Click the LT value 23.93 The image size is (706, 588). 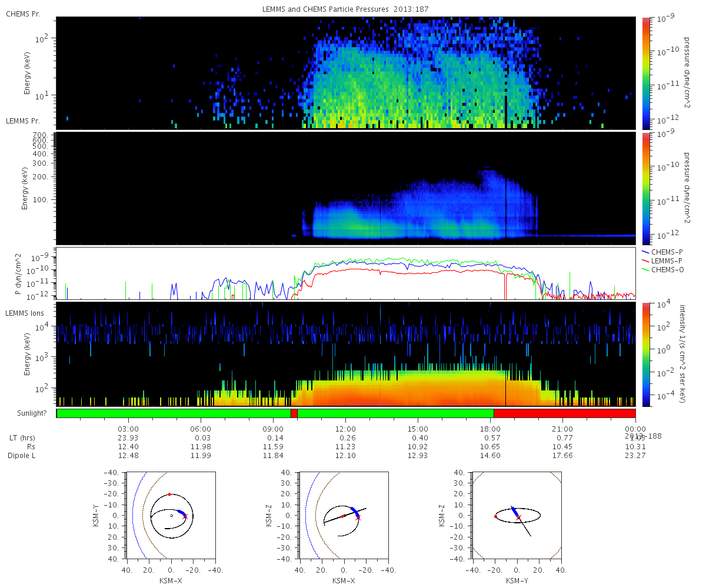pos(128,438)
